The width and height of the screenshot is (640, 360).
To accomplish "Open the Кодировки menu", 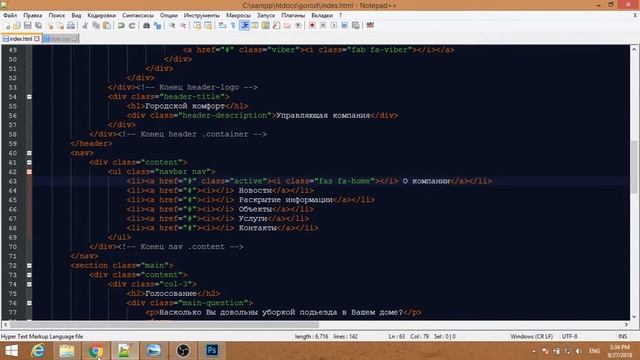I will (x=102, y=15).
